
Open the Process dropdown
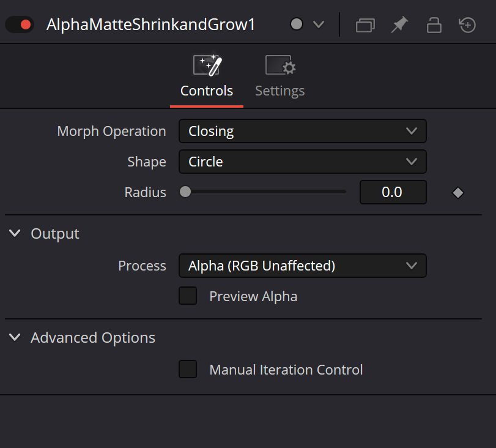(x=303, y=266)
